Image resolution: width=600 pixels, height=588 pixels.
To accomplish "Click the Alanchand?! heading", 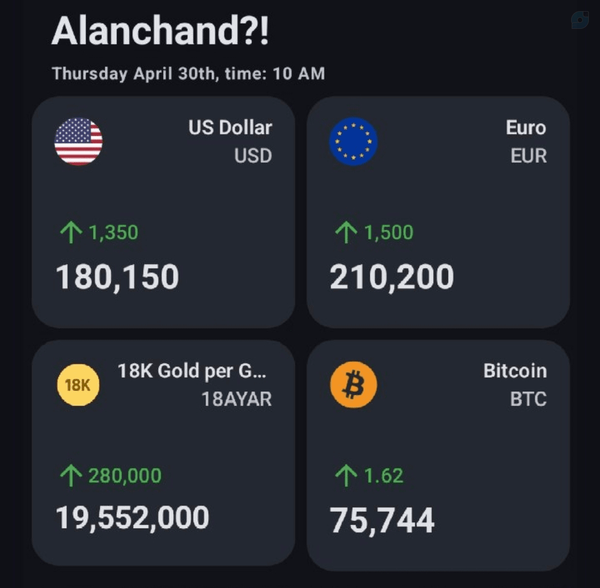I will 160,31.
